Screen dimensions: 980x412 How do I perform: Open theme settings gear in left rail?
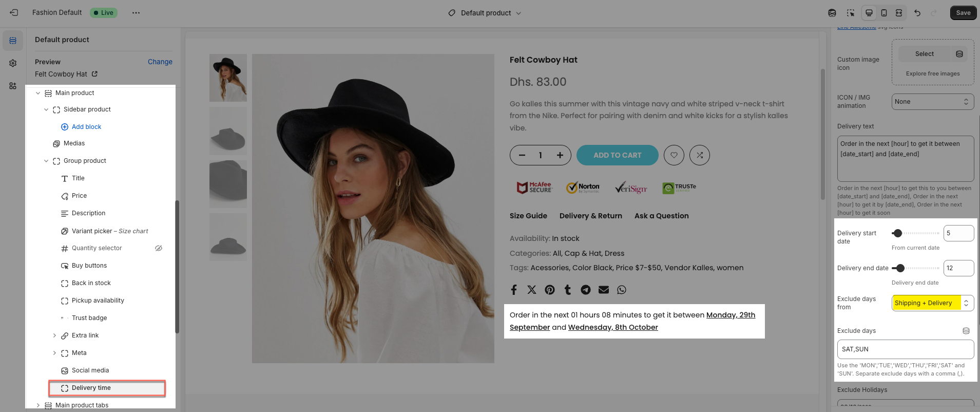[13, 63]
